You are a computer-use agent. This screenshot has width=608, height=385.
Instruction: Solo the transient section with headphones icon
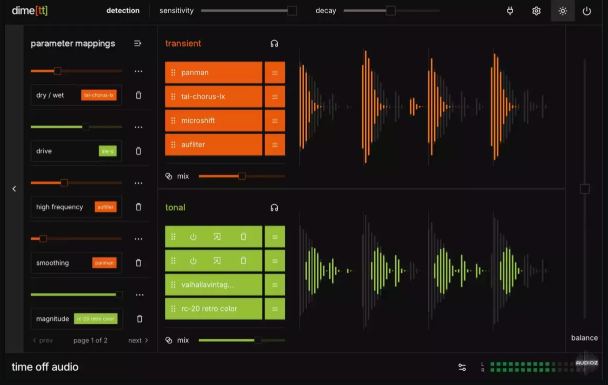pyautogui.click(x=274, y=43)
